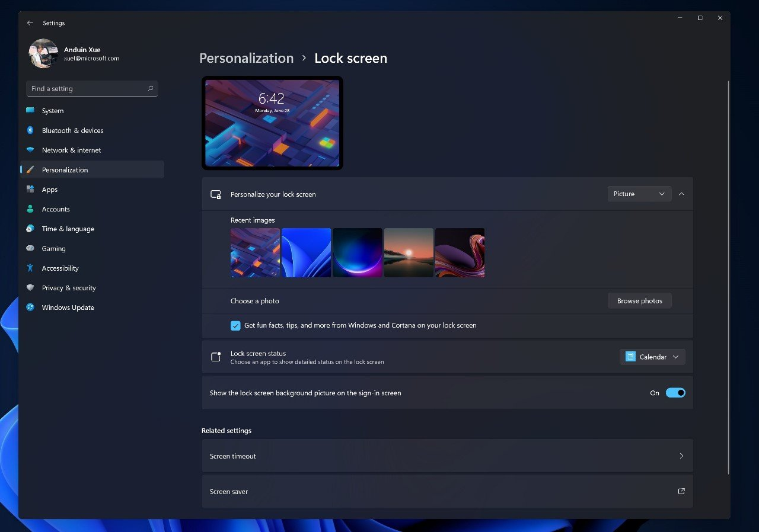Click the Accessibility figure icon
Image resolution: width=759 pixels, height=532 pixels.
coord(30,268)
